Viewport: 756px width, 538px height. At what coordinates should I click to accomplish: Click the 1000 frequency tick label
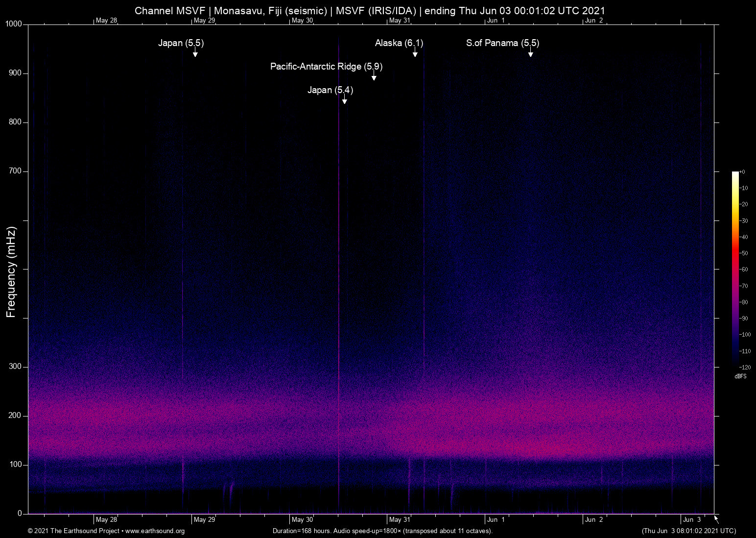(14, 24)
